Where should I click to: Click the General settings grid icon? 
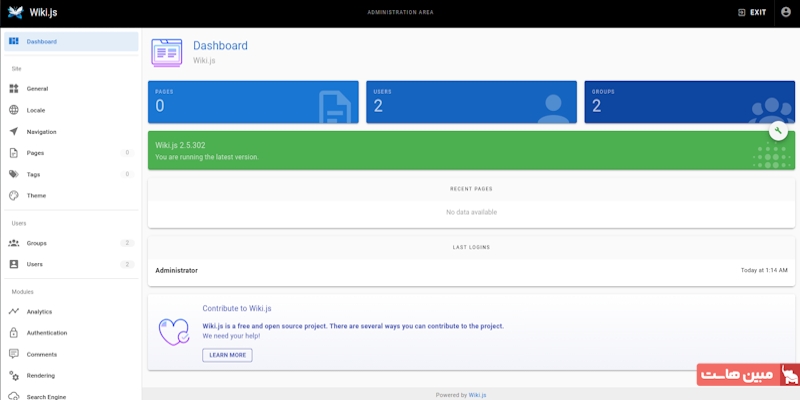(x=14, y=89)
